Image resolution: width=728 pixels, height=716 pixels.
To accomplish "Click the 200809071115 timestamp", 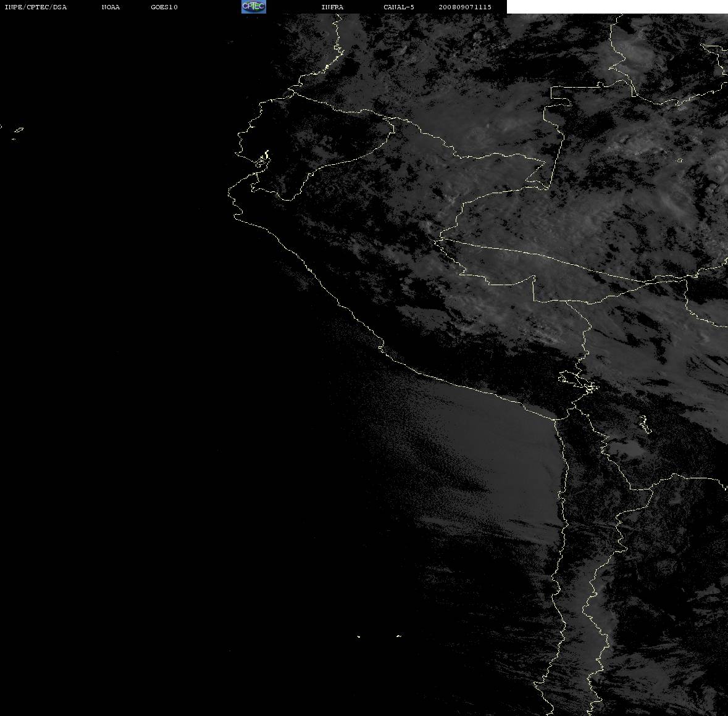I will pyautogui.click(x=465, y=7).
